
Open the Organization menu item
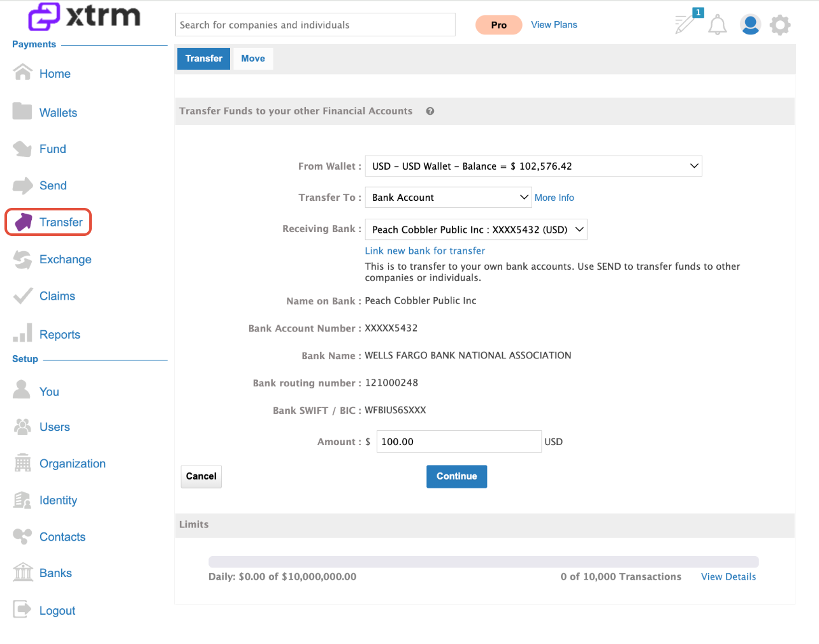point(73,464)
